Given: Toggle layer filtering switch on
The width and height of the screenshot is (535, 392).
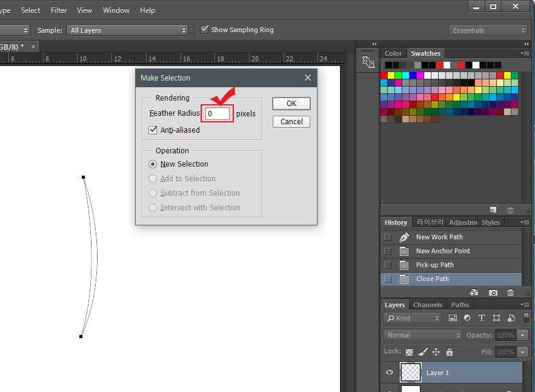Looking at the screenshot, I should click(527, 318).
